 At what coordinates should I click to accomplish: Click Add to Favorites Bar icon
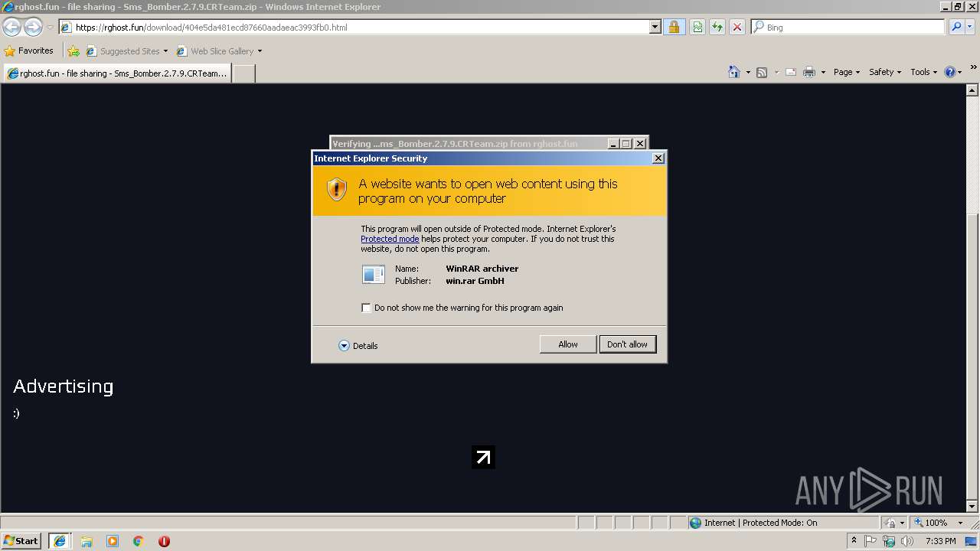[73, 51]
